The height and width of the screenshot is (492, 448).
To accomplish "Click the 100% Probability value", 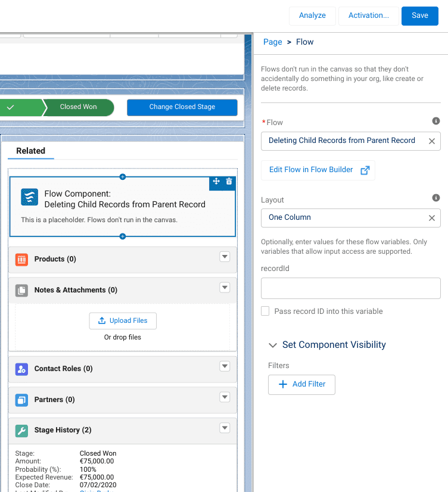I will coord(88,469).
